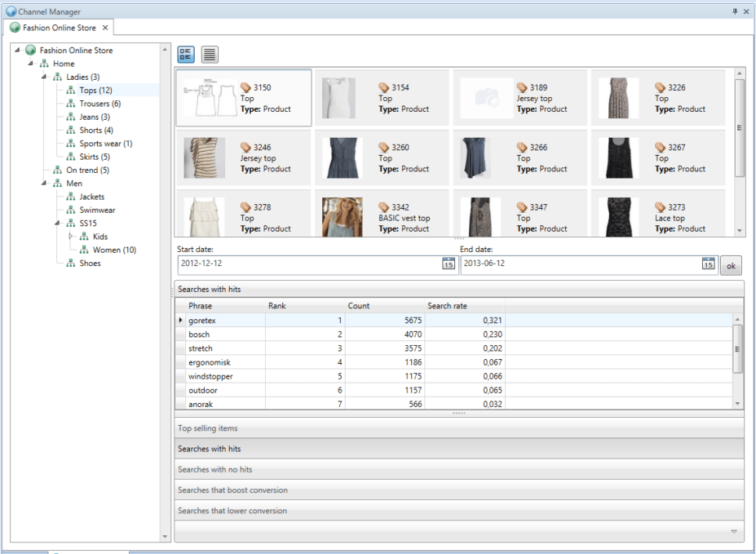Image resolution: width=756 pixels, height=554 pixels.
Task: Collapse the Ladies tree node
Action: click(x=45, y=78)
